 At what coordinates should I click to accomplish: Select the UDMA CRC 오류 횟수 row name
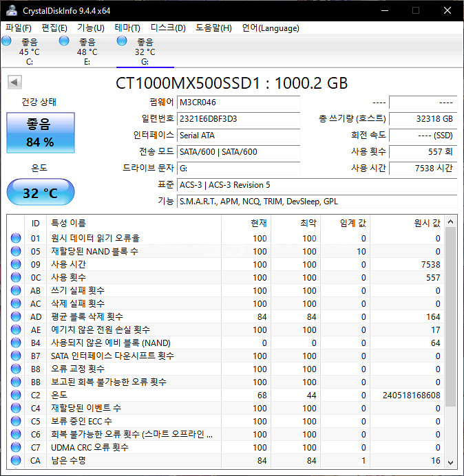pos(89,447)
